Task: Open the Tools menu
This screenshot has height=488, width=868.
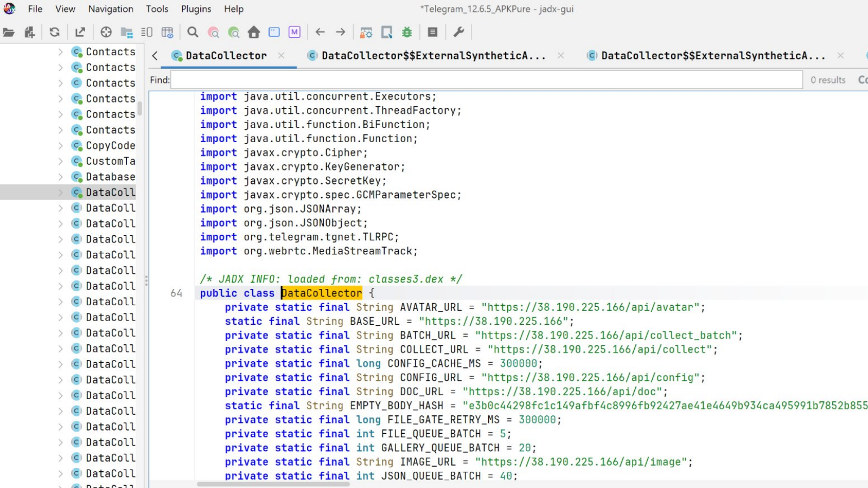Action: click(157, 9)
